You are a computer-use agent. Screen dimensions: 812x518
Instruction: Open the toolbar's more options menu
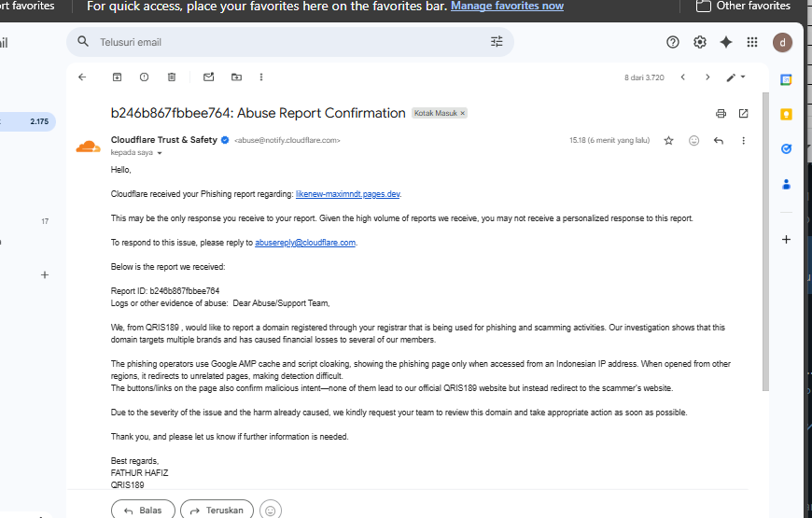pos(261,77)
